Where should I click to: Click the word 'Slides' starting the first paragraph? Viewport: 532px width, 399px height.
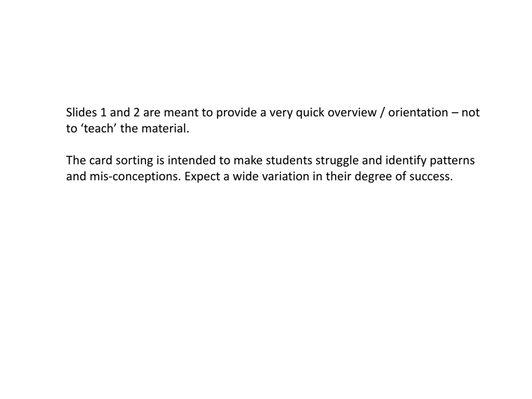(x=81, y=112)
